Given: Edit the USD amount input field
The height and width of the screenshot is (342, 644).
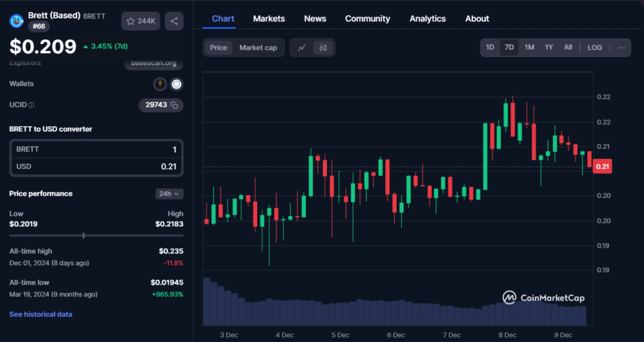Looking at the screenshot, I should pos(96,167).
